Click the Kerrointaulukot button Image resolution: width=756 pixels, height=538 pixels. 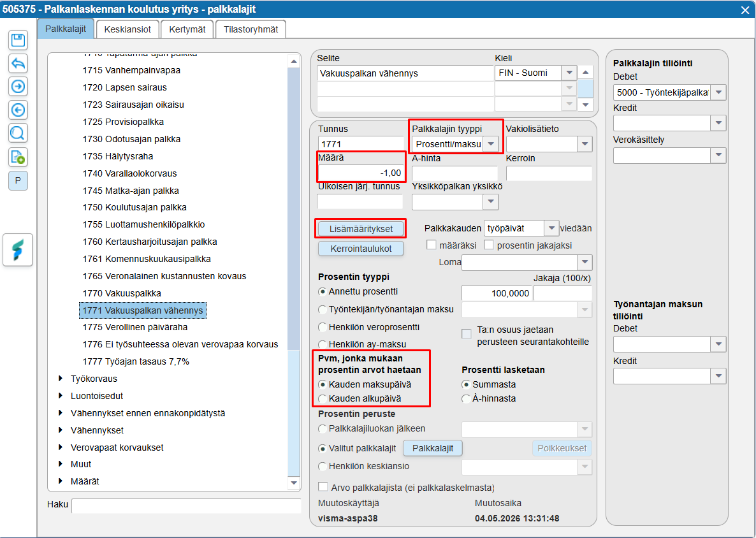click(361, 249)
